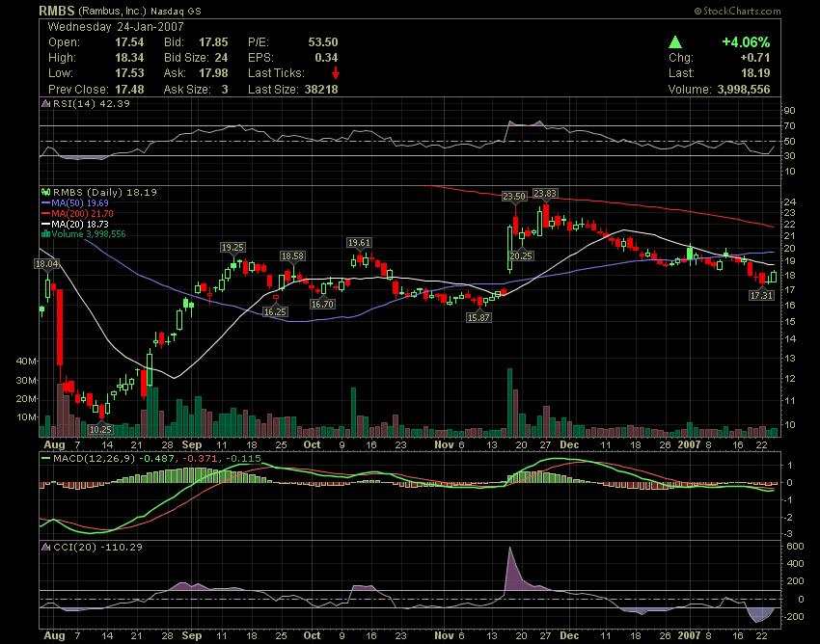
Task: Click the 90 level on the RSI axis
Action: (x=790, y=110)
